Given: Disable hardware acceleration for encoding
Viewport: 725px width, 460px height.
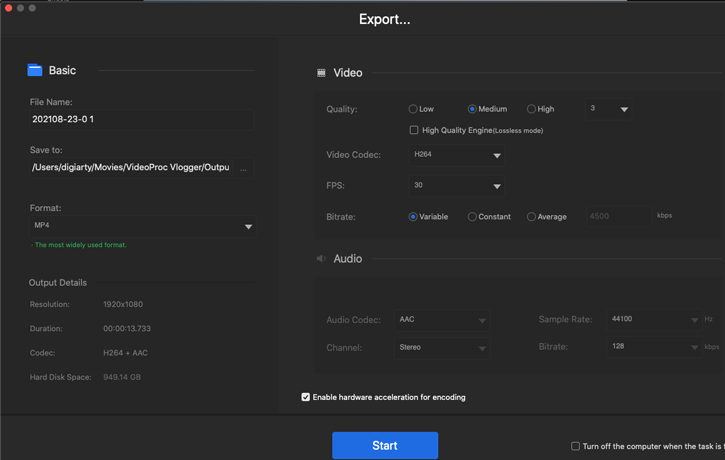Looking at the screenshot, I should [306, 397].
